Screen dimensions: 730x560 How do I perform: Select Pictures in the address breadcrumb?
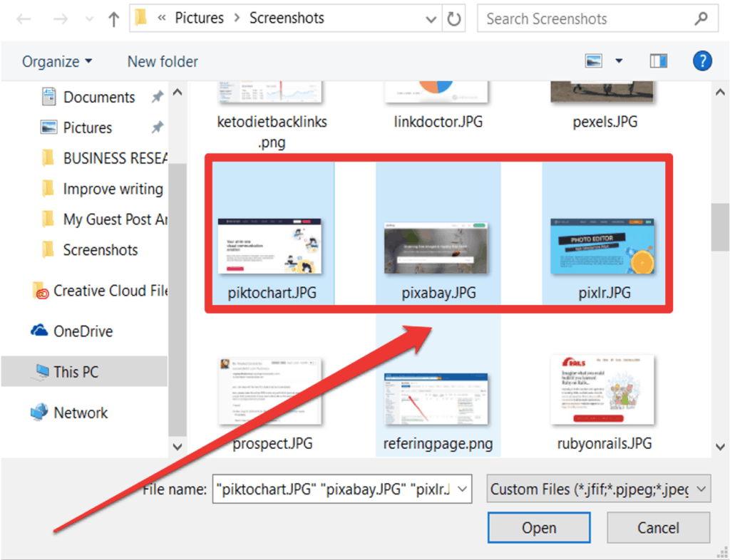pos(200,18)
